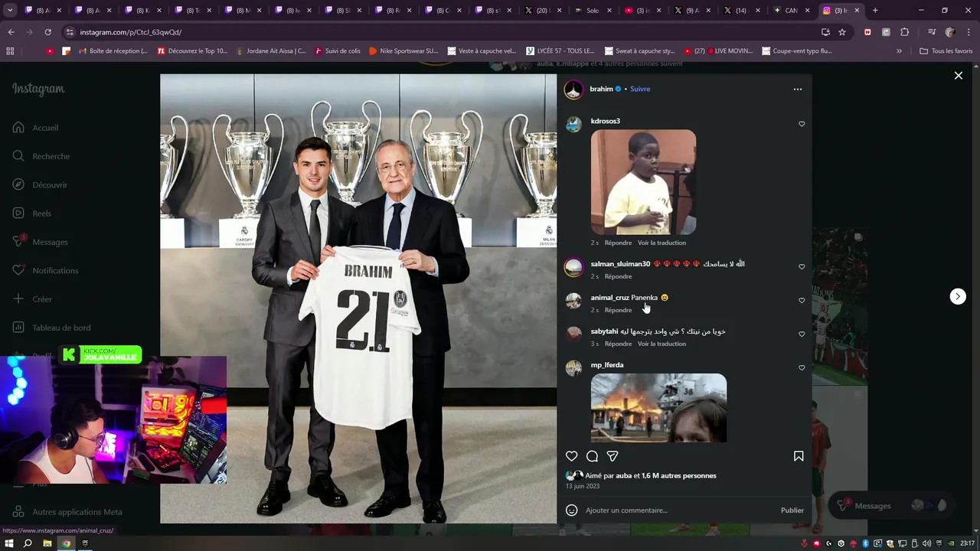The image size is (980, 551).
Task: Open Windows taskbar search
Action: pyautogui.click(x=28, y=543)
